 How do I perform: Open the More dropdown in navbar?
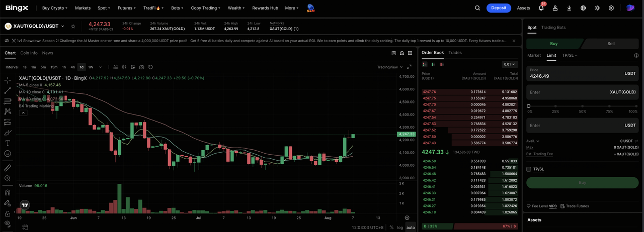[x=291, y=8]
